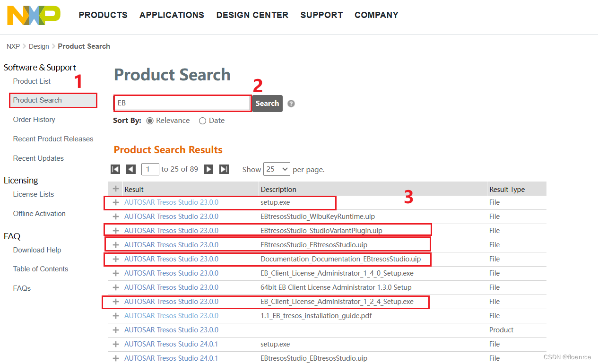Open the COMPANY menu
The width and height of the screenshot is (598, 364).
click(x=376, y=15)
